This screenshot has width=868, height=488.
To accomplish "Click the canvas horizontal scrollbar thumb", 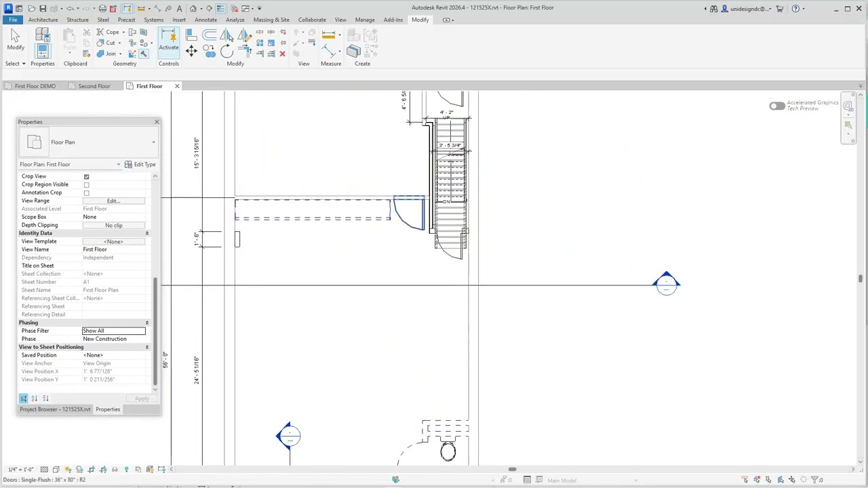I will 512,469.
